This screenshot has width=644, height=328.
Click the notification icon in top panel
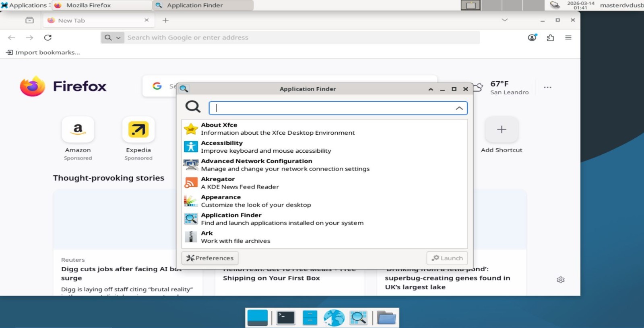coord(555,5)
